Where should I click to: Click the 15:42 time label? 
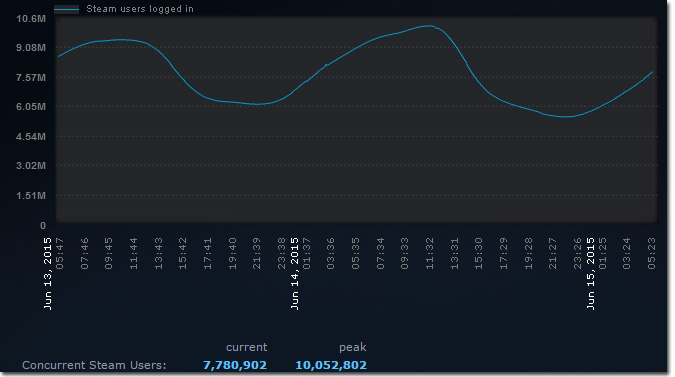tap(183, 253)
